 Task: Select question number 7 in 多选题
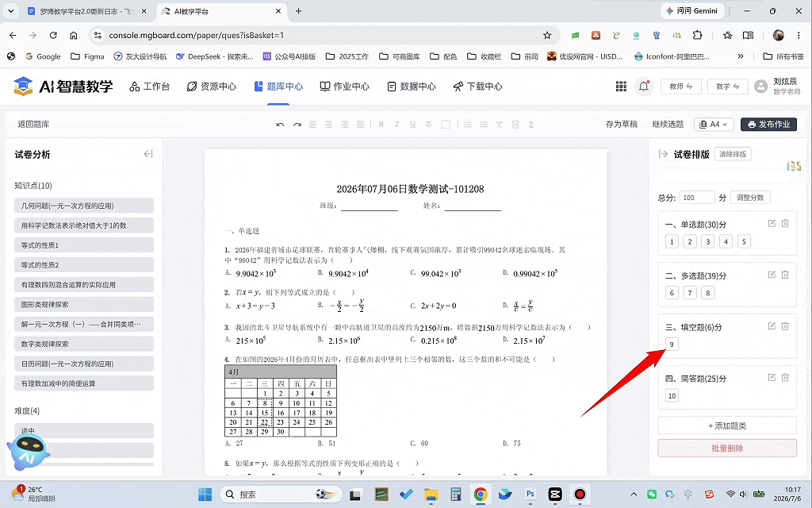click(690, 293)
